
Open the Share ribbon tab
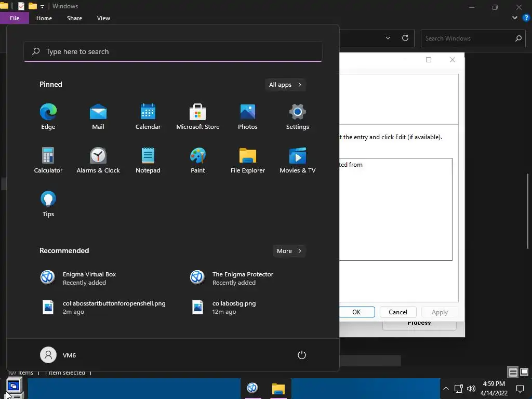point(74,18)
